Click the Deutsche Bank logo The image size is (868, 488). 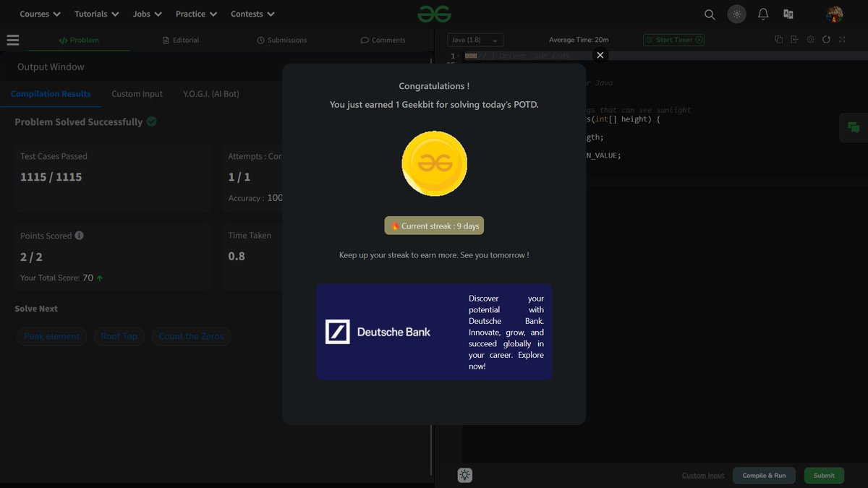point(378,332)
